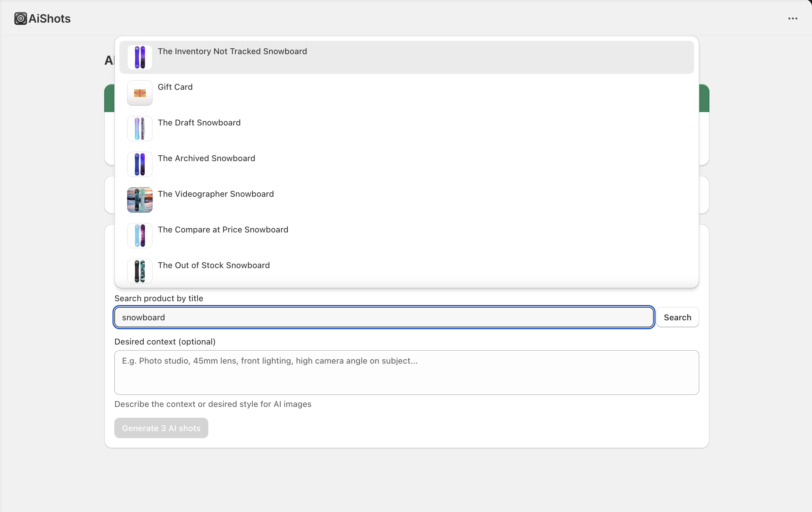Click the Gift Card product thumbnail
This screenshot has width=812, height=512.
click(x=140, y=93)
